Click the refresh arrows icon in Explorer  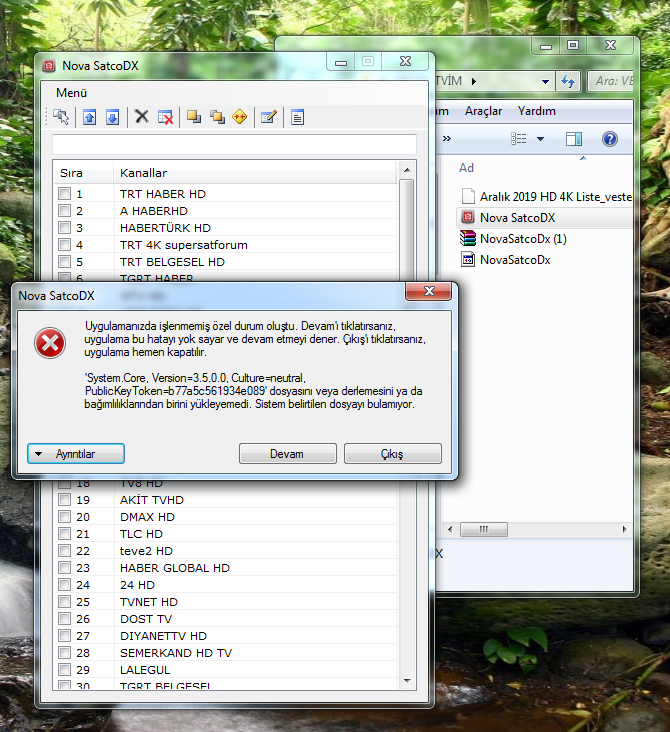tap(569, 81)
